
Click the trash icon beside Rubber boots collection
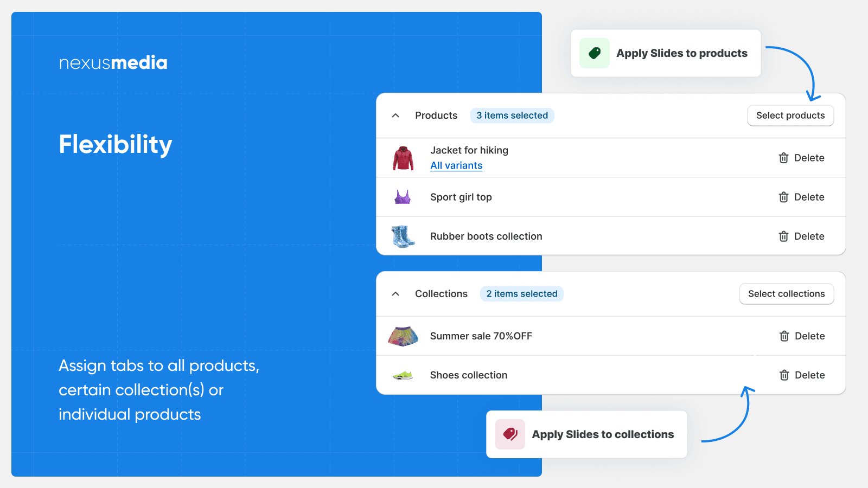(x=783, y=236)
